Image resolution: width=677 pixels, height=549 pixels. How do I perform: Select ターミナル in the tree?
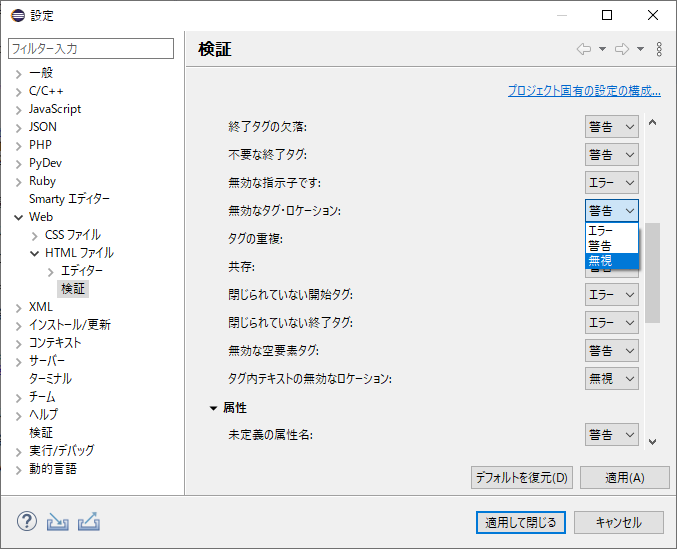(x=50, y=379)
